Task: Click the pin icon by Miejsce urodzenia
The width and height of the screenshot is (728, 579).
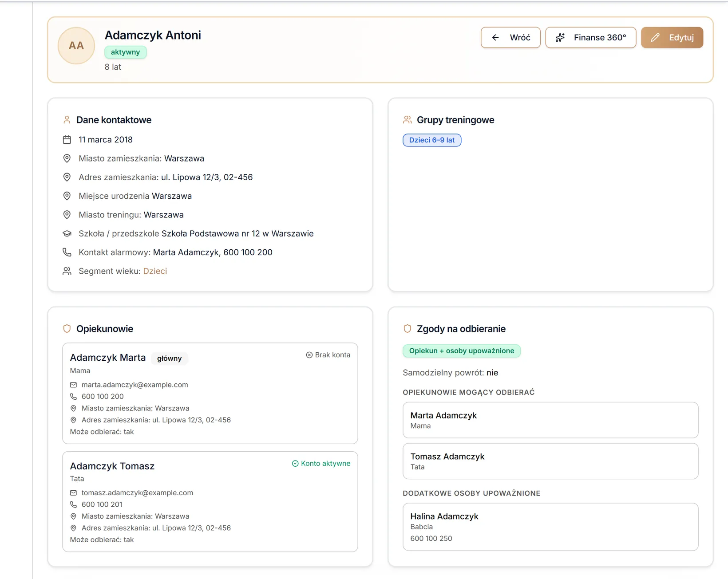Action: (x=67, y=196)
